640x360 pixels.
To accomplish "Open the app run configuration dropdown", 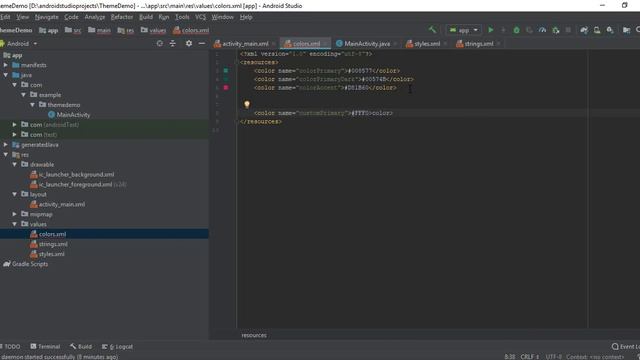I will click(x=464, y=30).
